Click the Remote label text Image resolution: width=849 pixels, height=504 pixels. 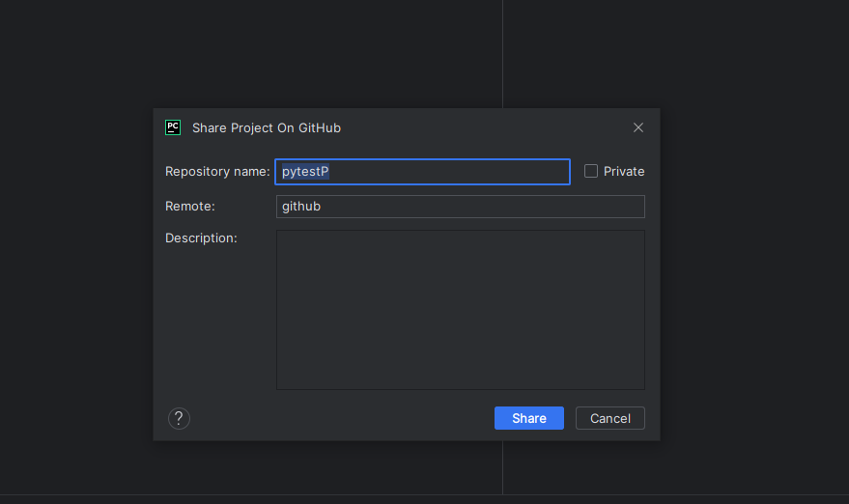pyautogui.click(x=190, y=207)
